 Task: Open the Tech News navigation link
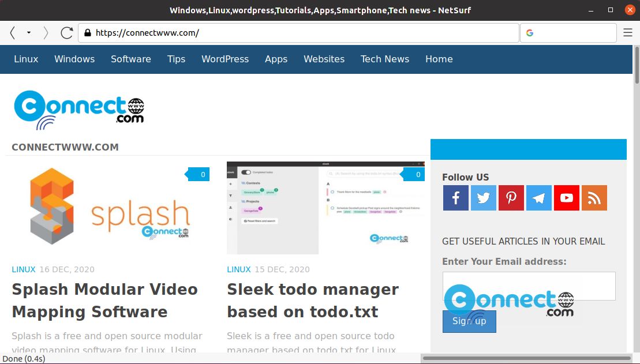(385, 59)
